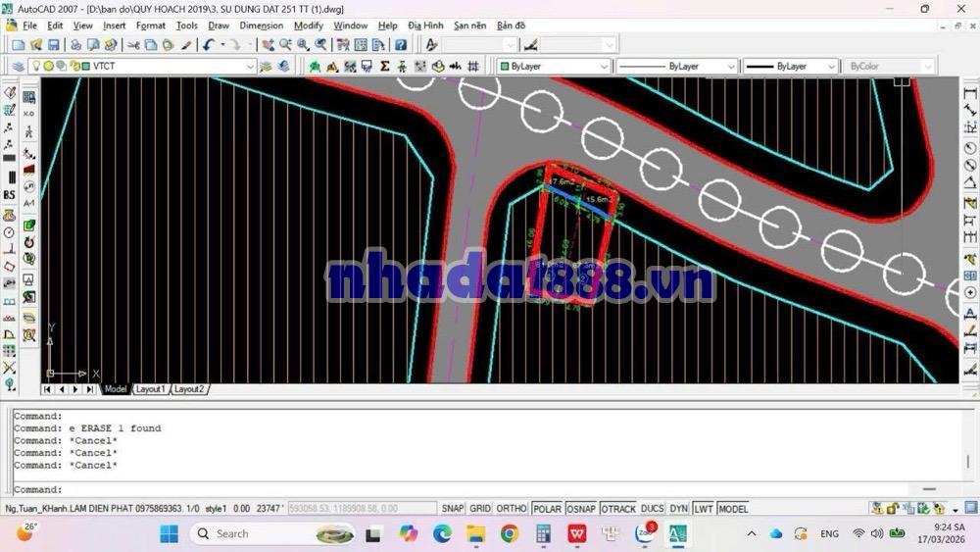Toggle ORTHO mode in status bar
980x552 pixels.
point(512,509)
